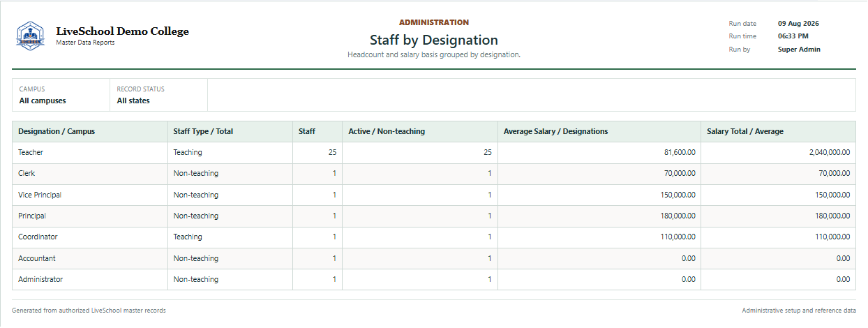This screenshot has height=328, width=868.
Task: Select the Coordinator designation cell
Action: (90, 237)
